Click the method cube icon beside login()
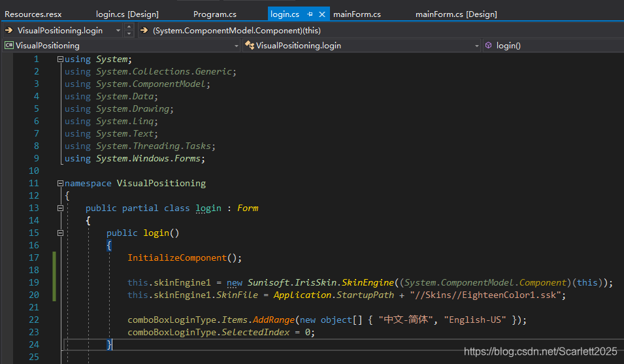The height and width of the screenshot is (364, 624). click(488, 45)
